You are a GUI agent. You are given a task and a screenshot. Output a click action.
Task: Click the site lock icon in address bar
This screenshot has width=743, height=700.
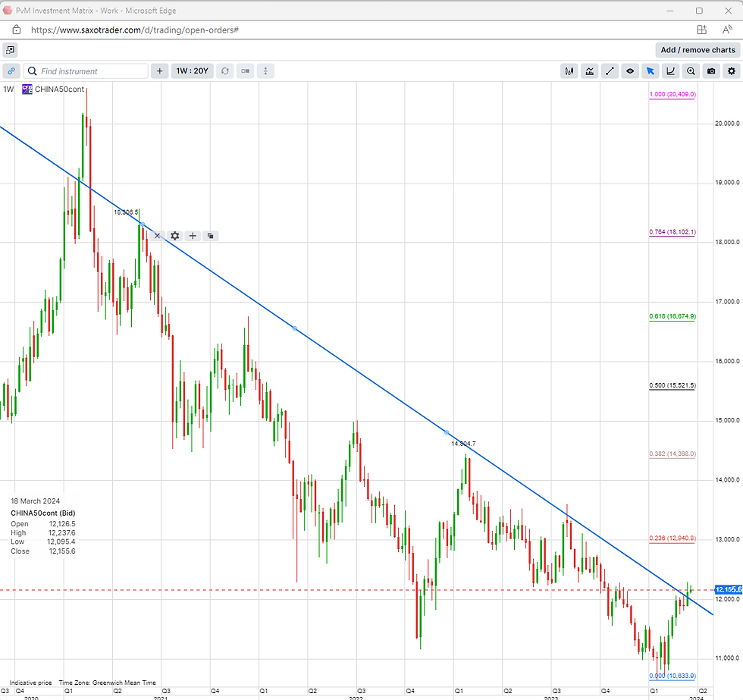click(x=17, y=30)
